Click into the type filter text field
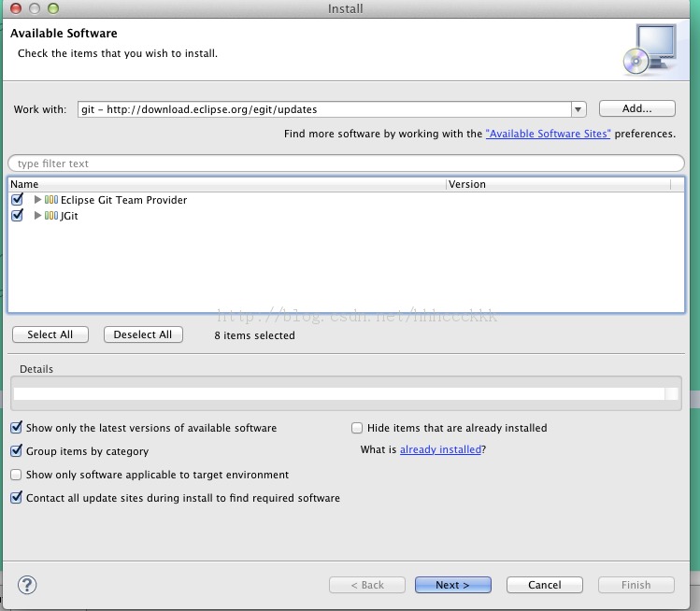Screen dimensions: 700x611 coord(346,163)
